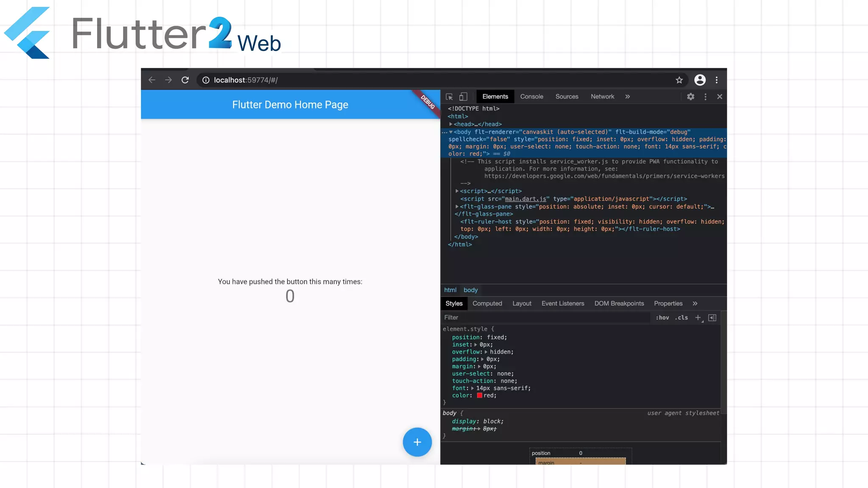Expand the padding shorthand property
868x488 pixels.
tap(482, 359)
